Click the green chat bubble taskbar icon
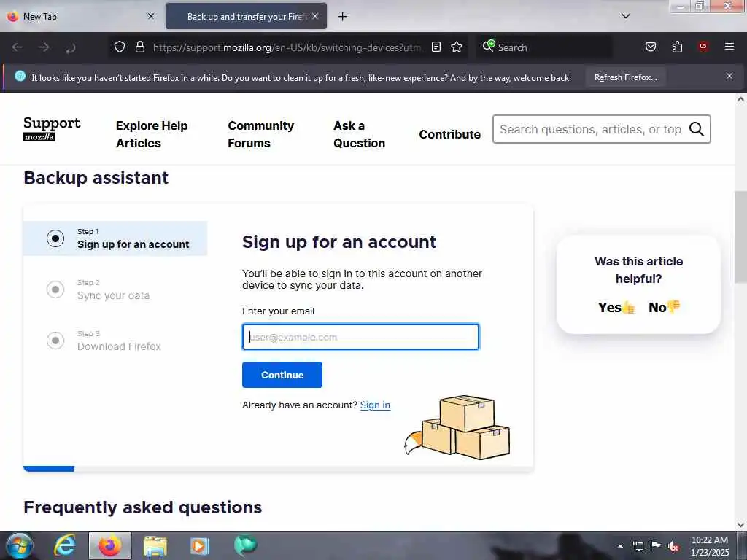 [x=245, y=545]
